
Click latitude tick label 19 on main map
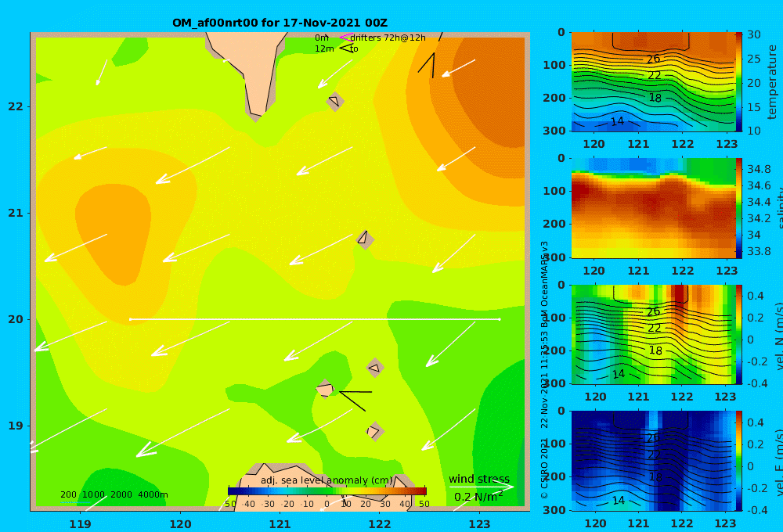click(16, 426)
